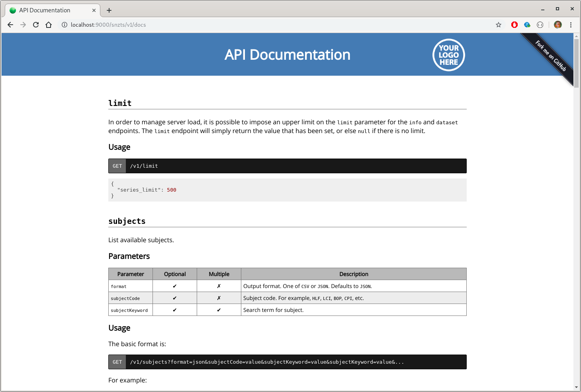The height and width of the screenshot is (392, 581).
Task: Select the subjectKeyword parameter cell
Action: coord(131,310)
